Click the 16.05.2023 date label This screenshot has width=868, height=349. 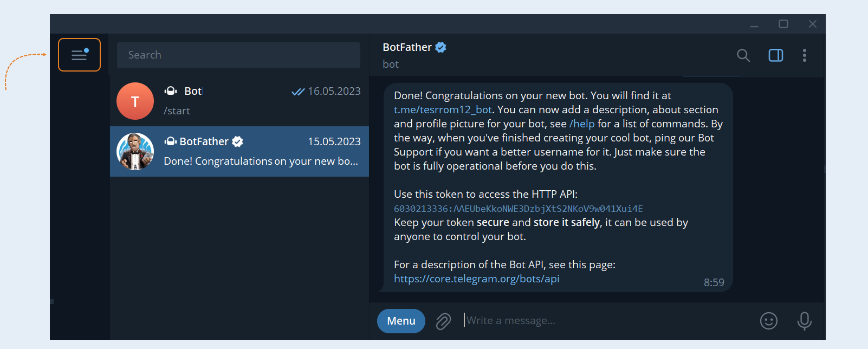point(334,91)
